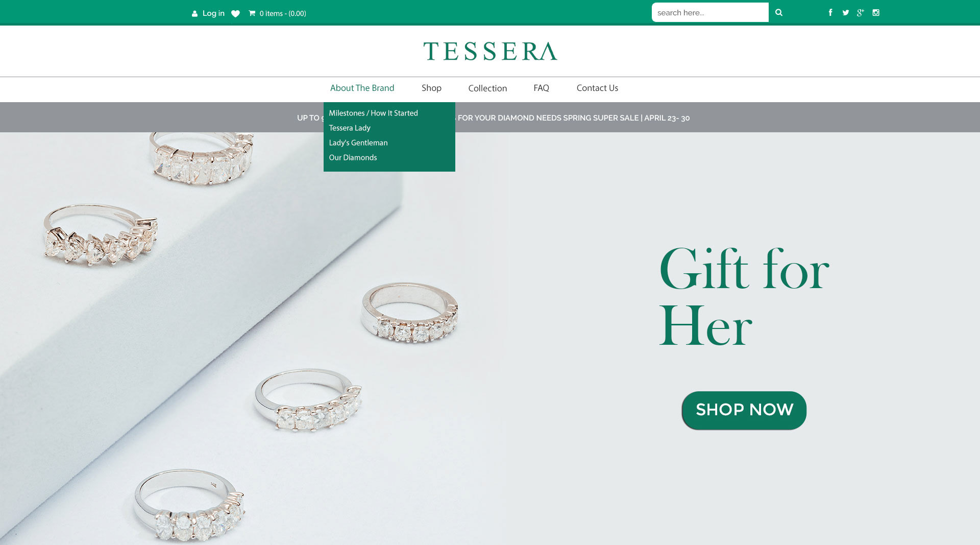The width and height of the screenshot is (980, 545).
Task: Open the Facebook page icon
Action: 830,13
